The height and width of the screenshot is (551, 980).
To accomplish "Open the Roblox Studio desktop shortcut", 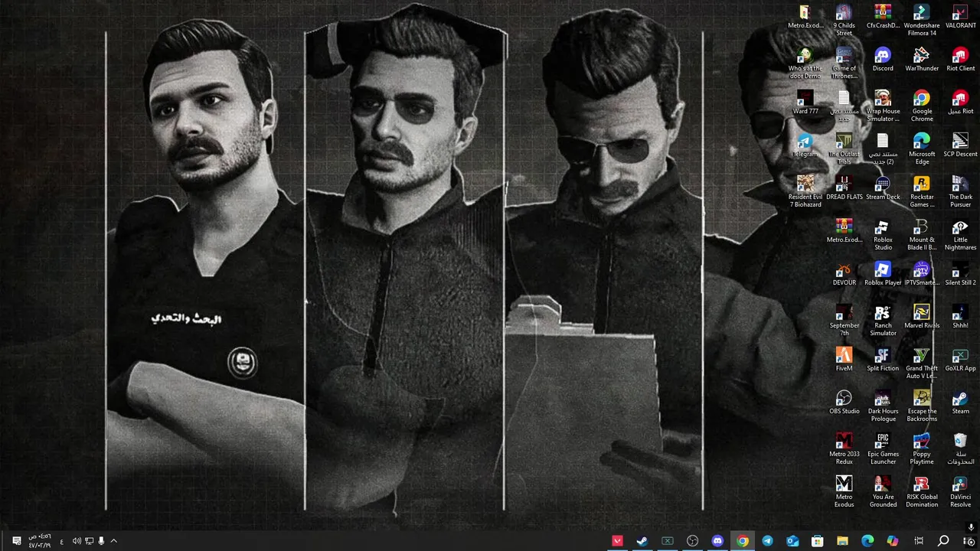I will (883, 235).
